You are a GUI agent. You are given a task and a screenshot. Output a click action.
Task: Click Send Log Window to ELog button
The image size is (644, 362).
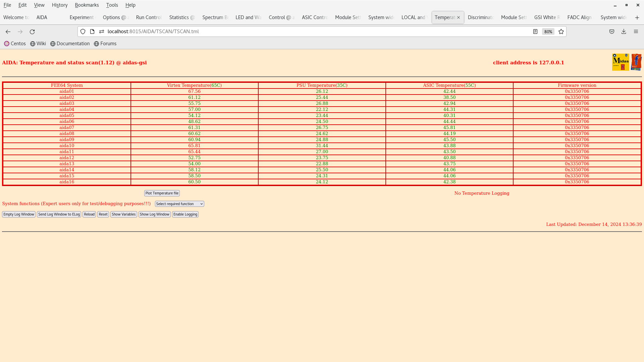(x=59, y=214)
